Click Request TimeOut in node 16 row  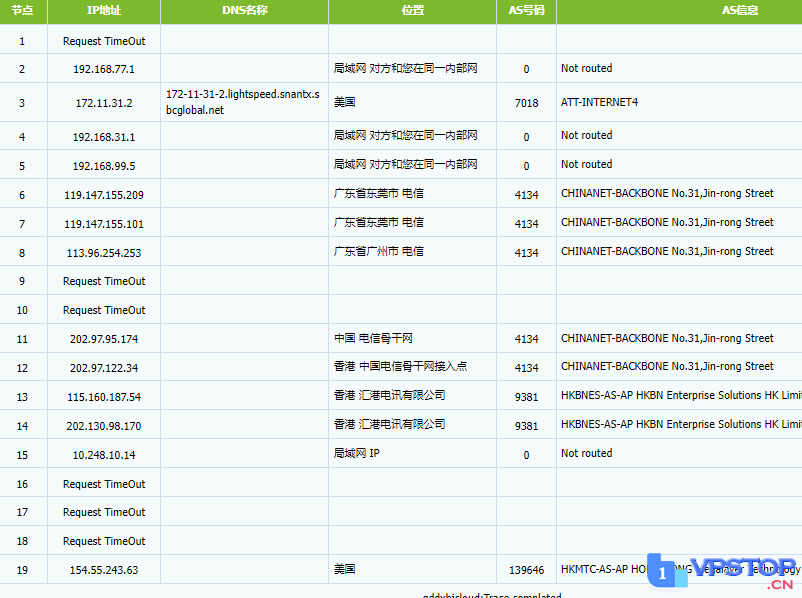point(104,484)
